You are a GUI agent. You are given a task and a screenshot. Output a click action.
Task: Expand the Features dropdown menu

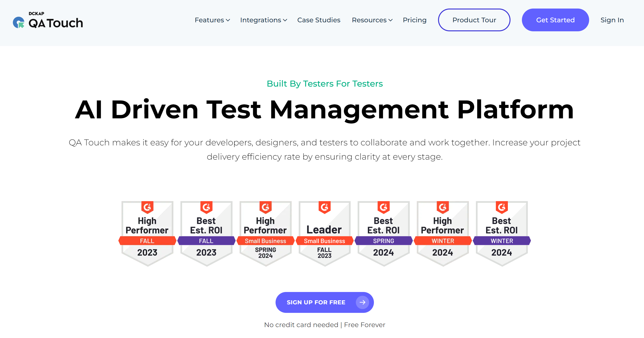point(212,19)
